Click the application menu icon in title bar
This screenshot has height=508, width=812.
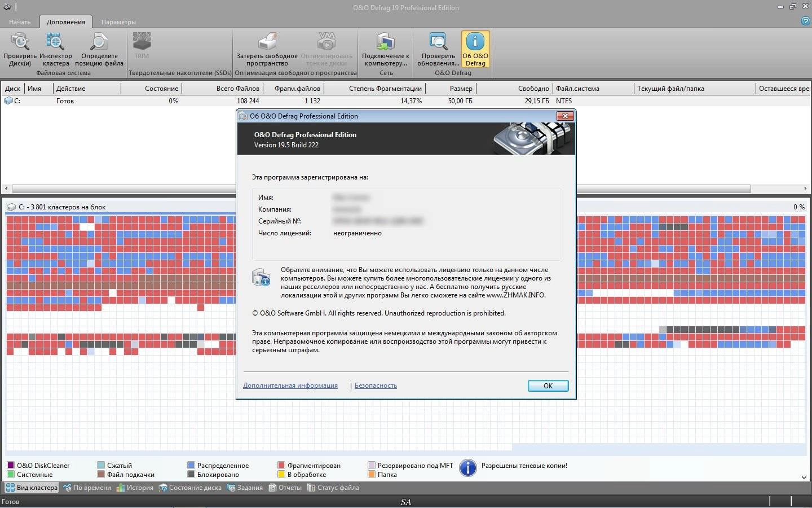click(7, 7)
